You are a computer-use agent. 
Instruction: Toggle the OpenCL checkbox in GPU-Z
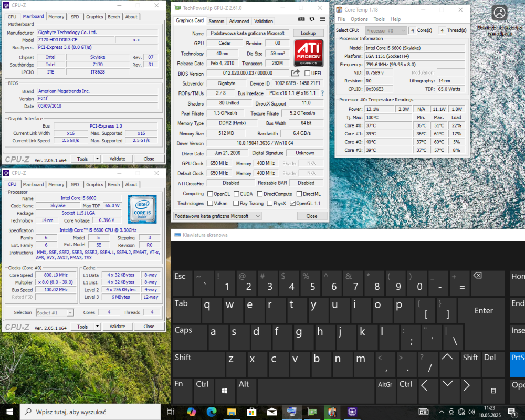210,194
